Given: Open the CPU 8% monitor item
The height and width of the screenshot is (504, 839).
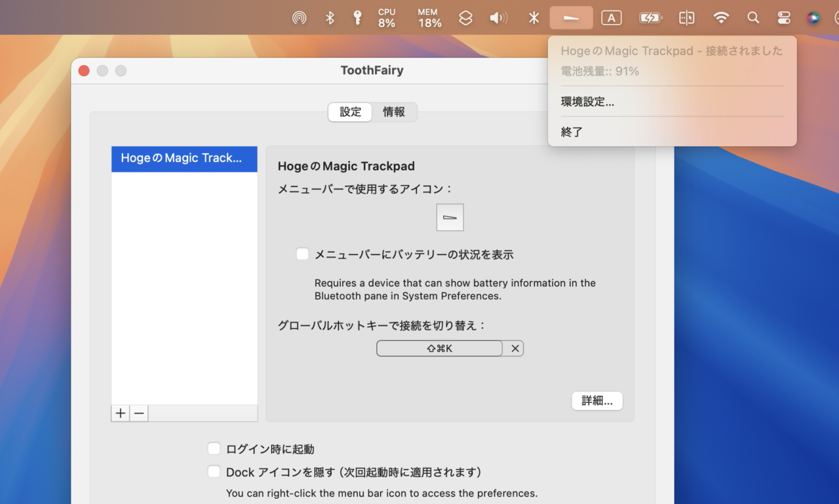Looking at the screenshot, I should (387, 18).
